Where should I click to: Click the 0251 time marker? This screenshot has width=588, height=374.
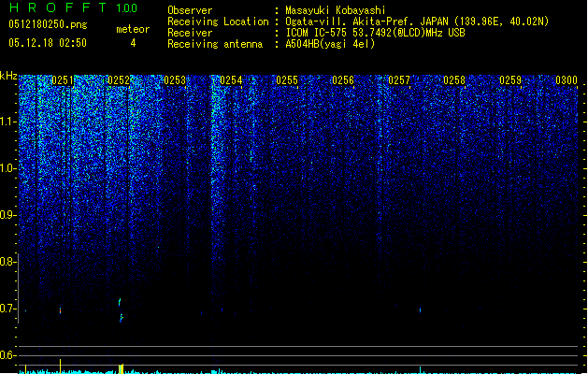coord(63,80)
